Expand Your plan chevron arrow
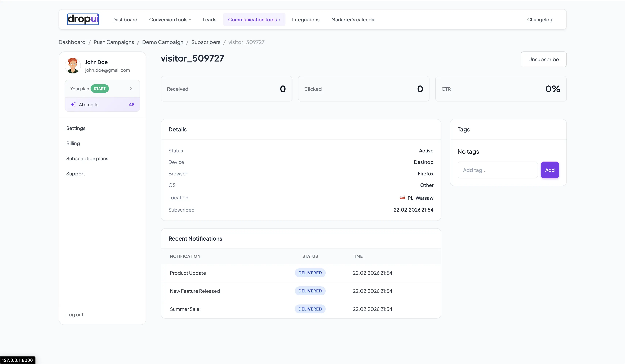 pyautogui.click(x=131, y=89)
